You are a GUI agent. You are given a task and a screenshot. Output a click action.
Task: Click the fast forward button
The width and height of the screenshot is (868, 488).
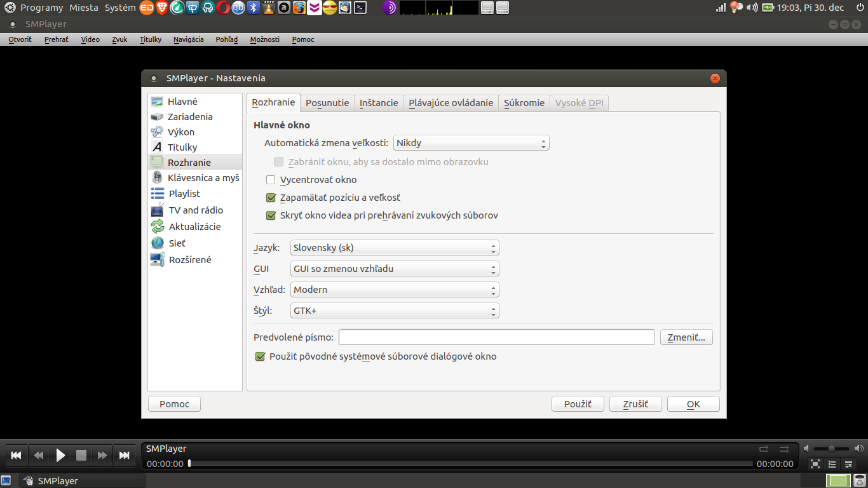[102, 455]
